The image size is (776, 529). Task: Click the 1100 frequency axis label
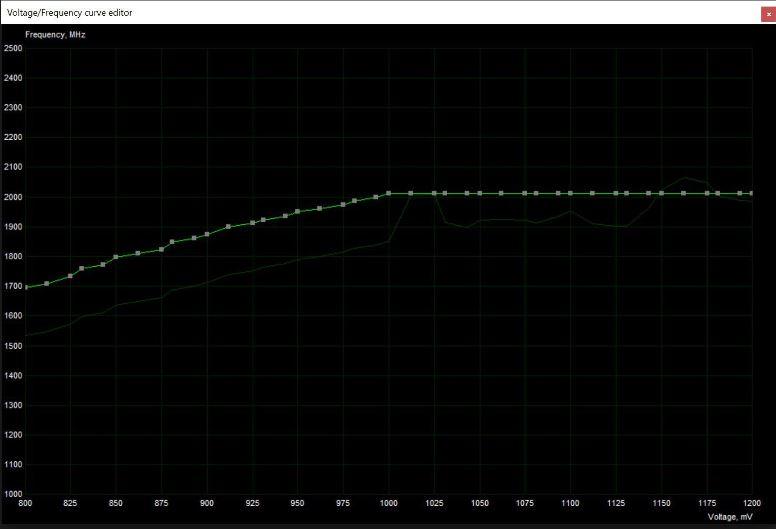(x=13, y=464)
